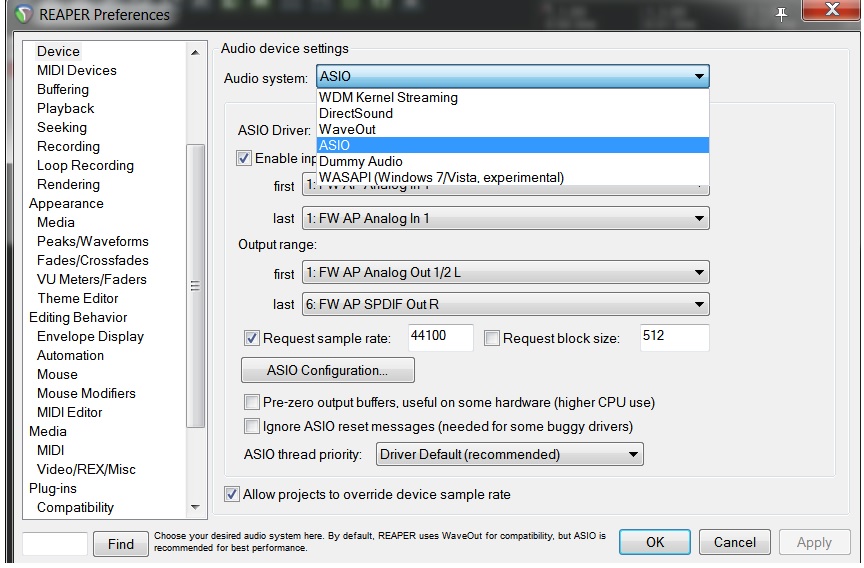The height and width of the screenshot is (568, 864).
Task: Enable Ignore ASIO reset messages checkbox
Action: 252,426
